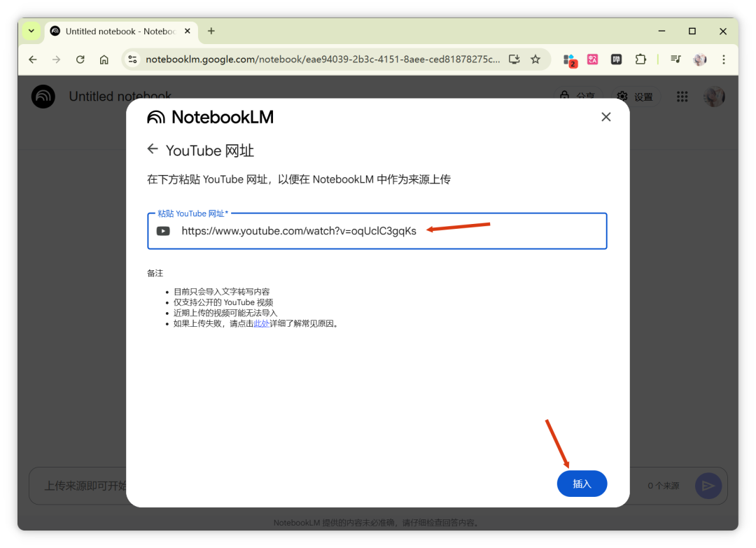Open the browser profile avatar
The height and width of the screenshot is (548, 756).
[x=699, y=59]
